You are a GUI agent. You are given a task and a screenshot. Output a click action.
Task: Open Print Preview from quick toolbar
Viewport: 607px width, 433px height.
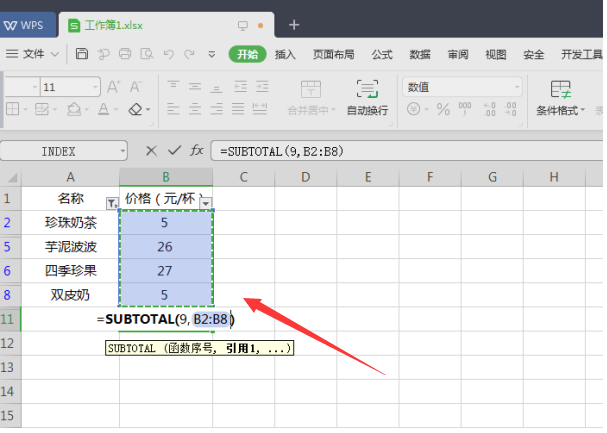tap(147, 54)
